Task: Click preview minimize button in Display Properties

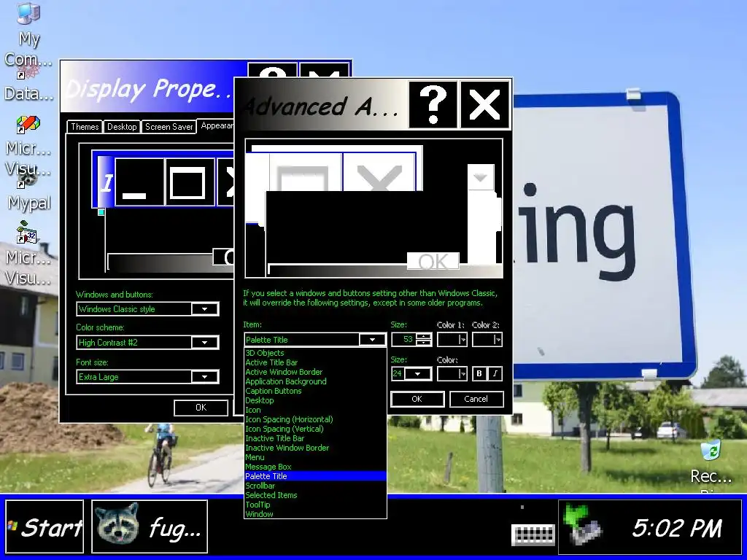Action: click(x=139, y=182)
